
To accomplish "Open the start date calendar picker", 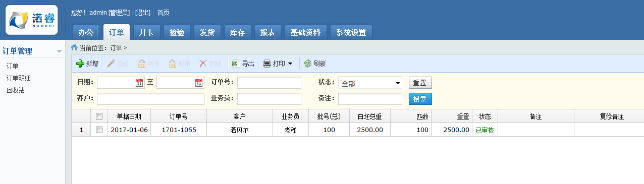I will point(139,83).
